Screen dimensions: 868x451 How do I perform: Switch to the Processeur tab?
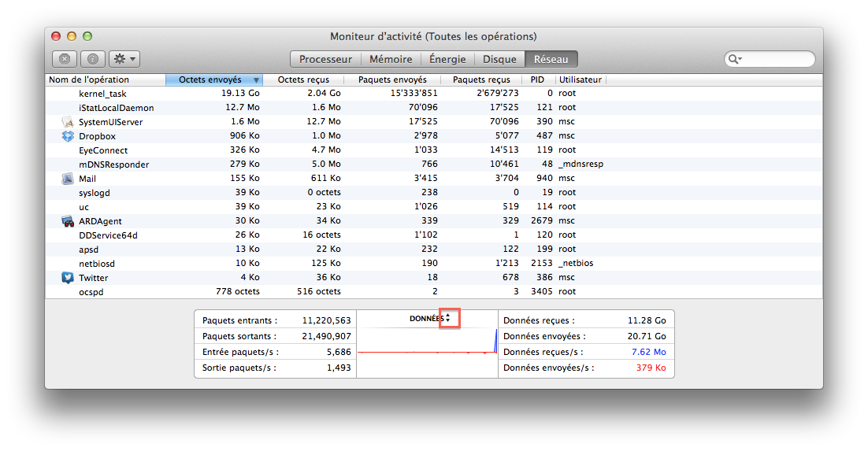(x=325, y=59)
